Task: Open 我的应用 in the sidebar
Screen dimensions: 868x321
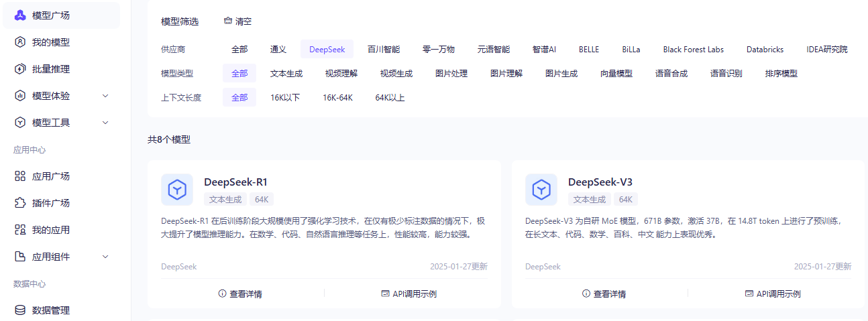Action: pos(51,230)
